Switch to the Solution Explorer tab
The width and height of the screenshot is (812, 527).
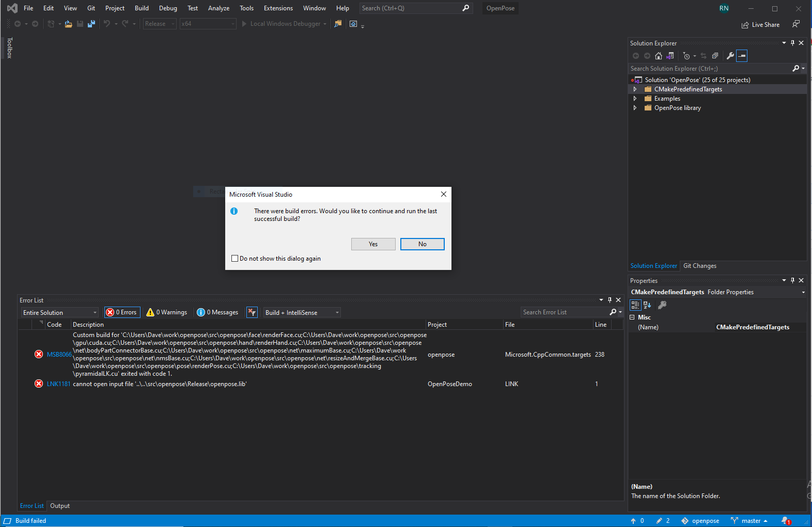[653, 266]
